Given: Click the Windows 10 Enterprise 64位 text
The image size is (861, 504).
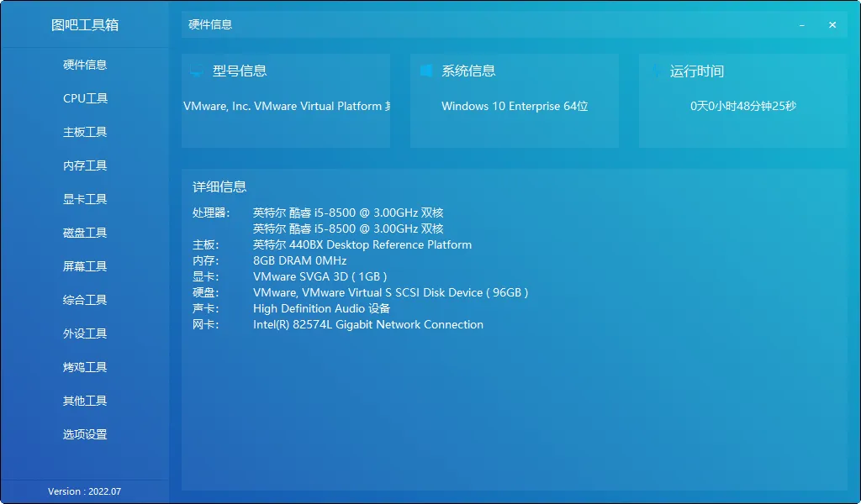Looking at the screenshot, I should point(514,107).
